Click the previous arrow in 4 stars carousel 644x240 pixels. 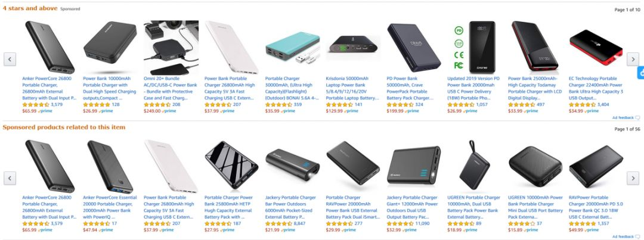coord(10,59)
